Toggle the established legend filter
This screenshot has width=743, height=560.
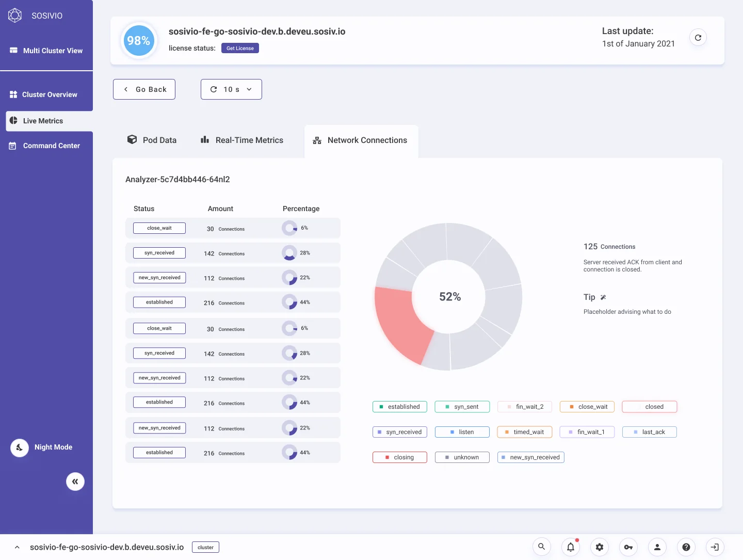pos(400,407)
